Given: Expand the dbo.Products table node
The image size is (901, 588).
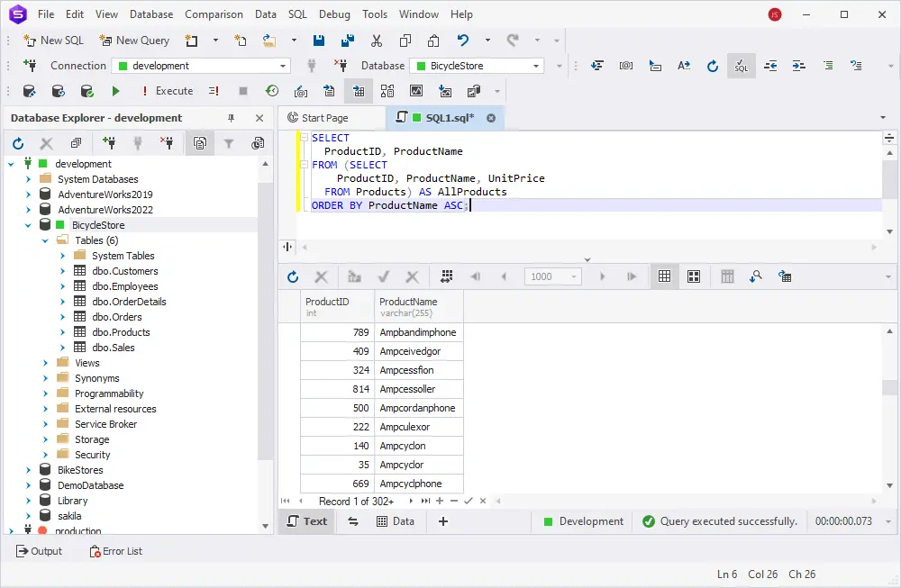Looking at the screenshot, I should point(63,332).
